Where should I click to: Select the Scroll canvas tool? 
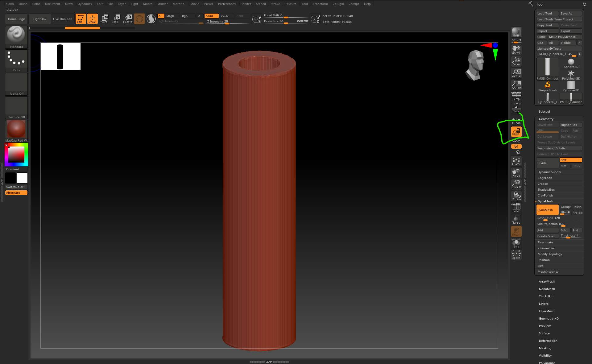pyautogui.click(x=516, y=50)
